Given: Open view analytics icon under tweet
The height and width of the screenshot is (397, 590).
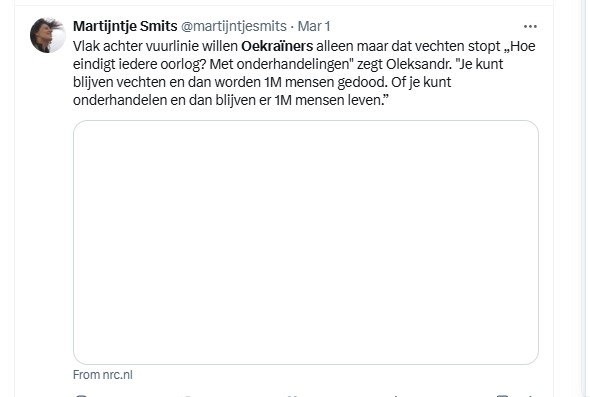Looking at the screenshot, I should point(395,396).
